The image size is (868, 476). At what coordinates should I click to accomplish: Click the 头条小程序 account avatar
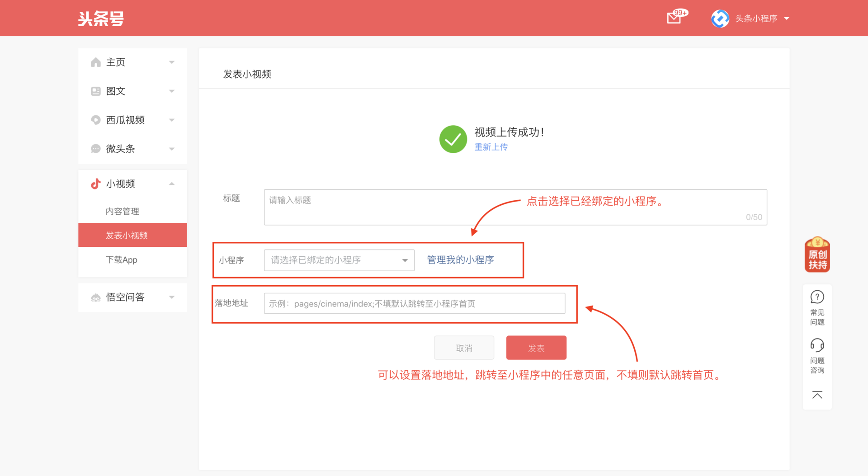[x=720, y=19]
